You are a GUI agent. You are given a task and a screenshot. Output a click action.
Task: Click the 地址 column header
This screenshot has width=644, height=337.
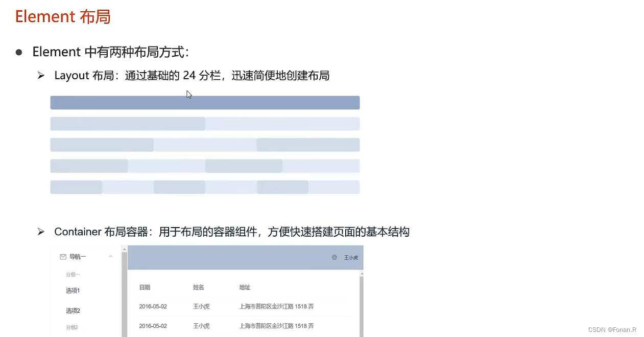(245, 287)
